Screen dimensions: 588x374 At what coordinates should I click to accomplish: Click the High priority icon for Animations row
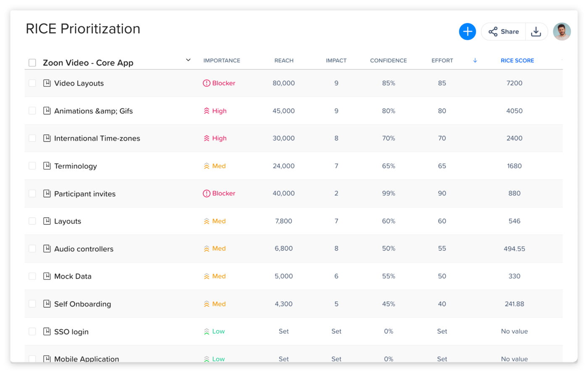(206, 111)
